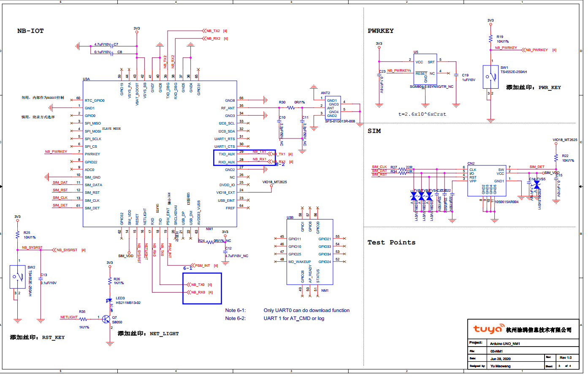Click the NB-IOT section title
Image resolution: width=588 pixels, height=377 pixels.
pyautogui.click(x=30, y=31)
